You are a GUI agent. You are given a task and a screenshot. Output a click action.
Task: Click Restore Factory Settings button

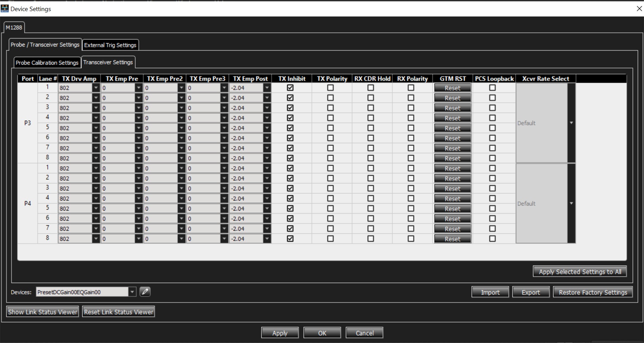tap(593, 293)
